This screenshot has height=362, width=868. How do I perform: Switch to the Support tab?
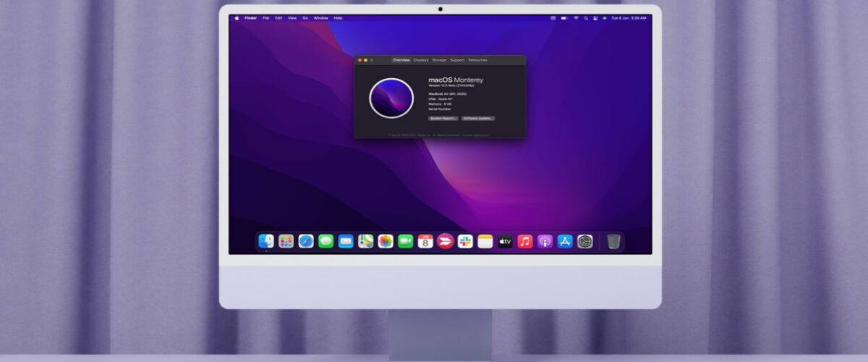pyautogui.click(x=457, y=60)
